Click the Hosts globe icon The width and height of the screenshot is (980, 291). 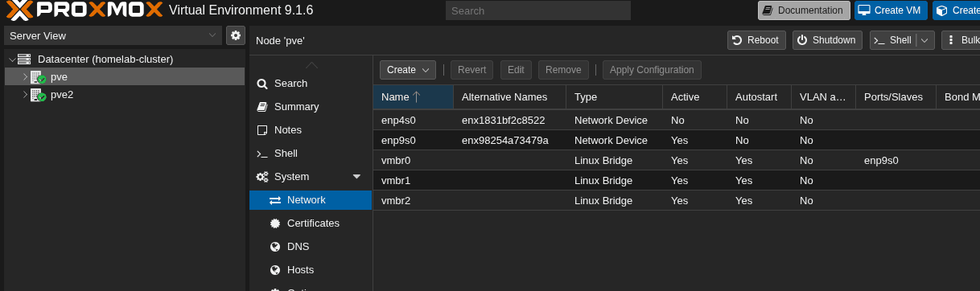(275, 270)
